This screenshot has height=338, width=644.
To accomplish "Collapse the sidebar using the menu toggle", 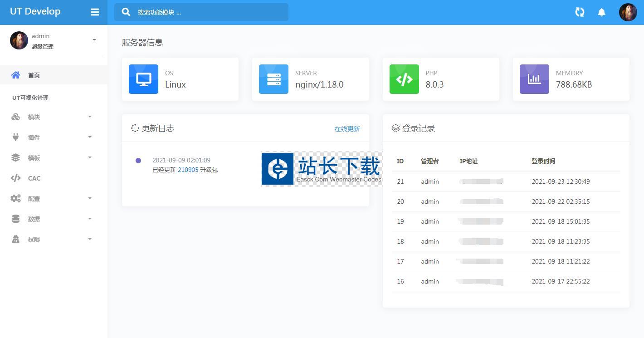I will [95, 12].
